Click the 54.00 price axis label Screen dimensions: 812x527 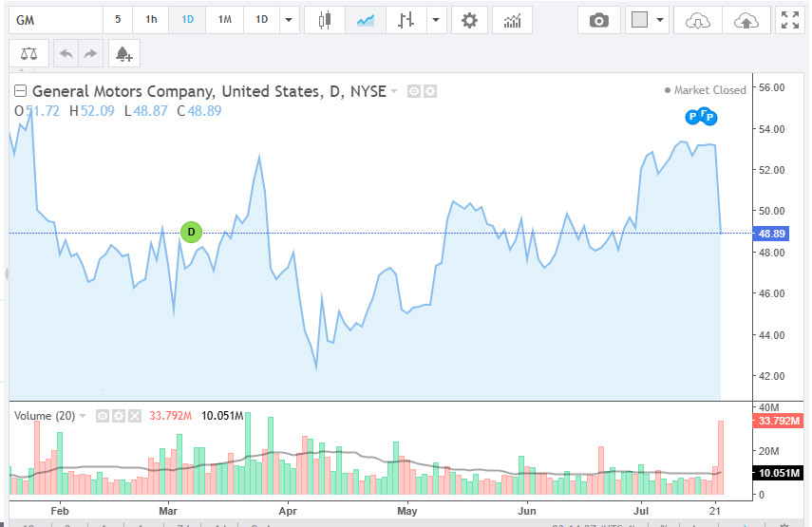[x=771, y=129]
